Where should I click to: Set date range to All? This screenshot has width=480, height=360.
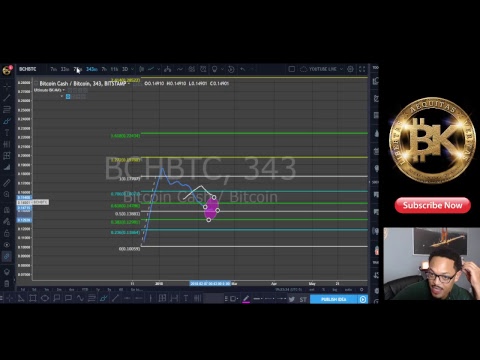coord(121,289)
